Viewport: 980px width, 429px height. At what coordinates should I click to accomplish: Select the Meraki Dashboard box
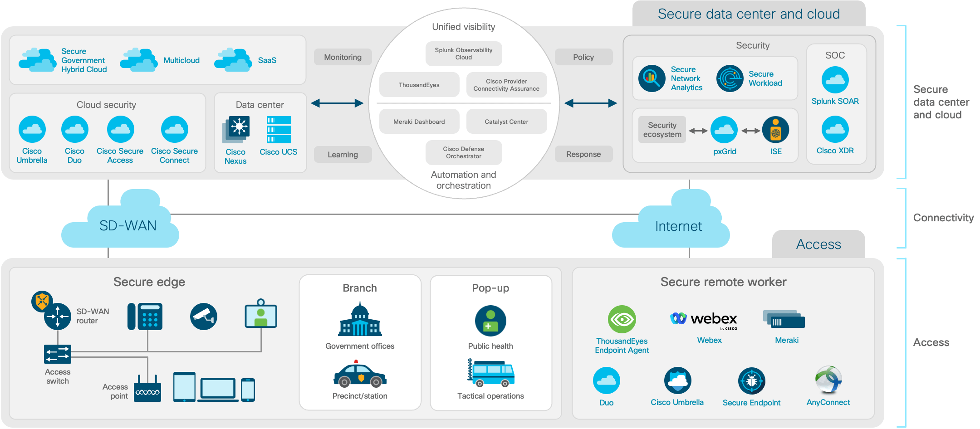pyautogui.click(x=419, y=122)
